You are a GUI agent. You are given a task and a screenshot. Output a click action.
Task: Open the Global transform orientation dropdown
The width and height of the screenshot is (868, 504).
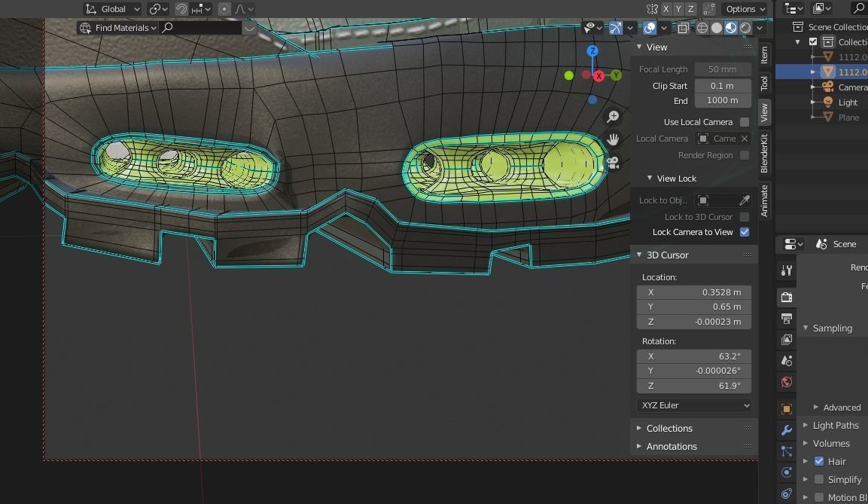point(112,9)
